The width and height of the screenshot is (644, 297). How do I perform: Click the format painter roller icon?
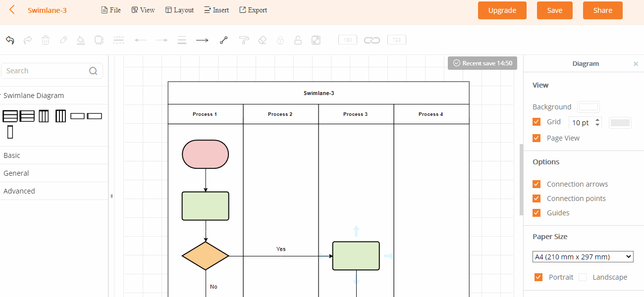click(x=244, y=40)
